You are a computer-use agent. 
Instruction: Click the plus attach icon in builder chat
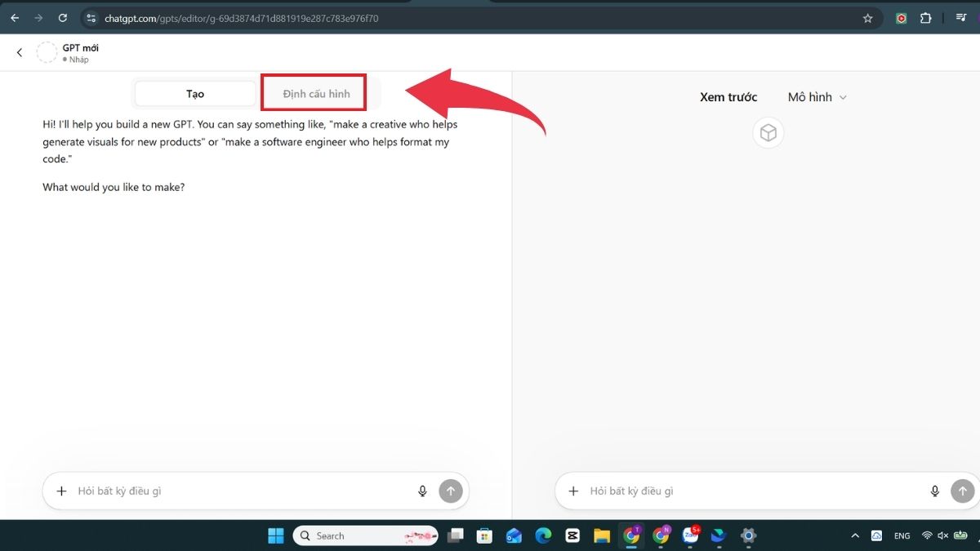coord(61,491)
